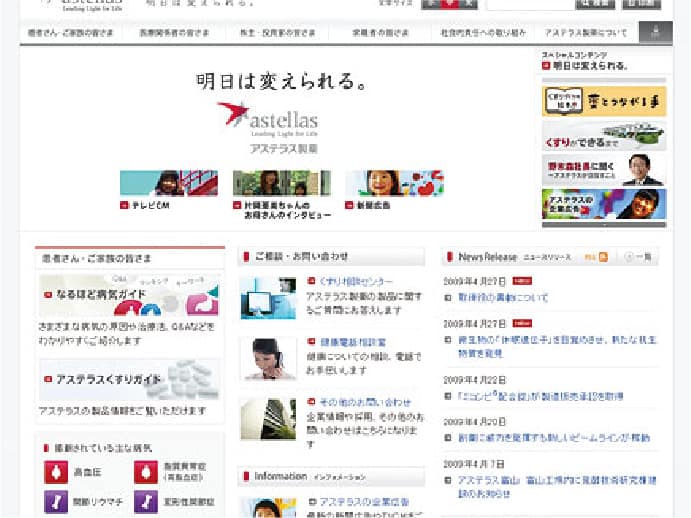691x518 pixels.
Task: Click the red arrow icon beside アステラスくすりガイド
Action: pos(48,379)
